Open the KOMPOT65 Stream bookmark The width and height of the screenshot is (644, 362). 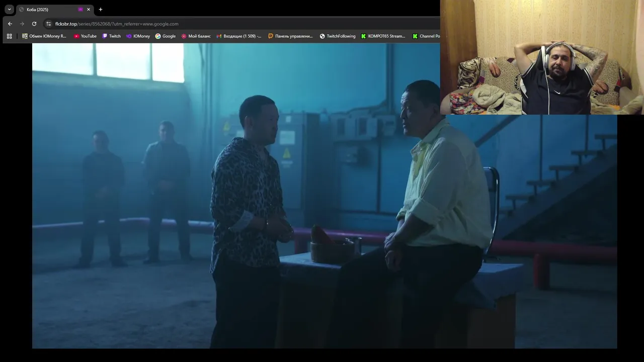[383, 36]
